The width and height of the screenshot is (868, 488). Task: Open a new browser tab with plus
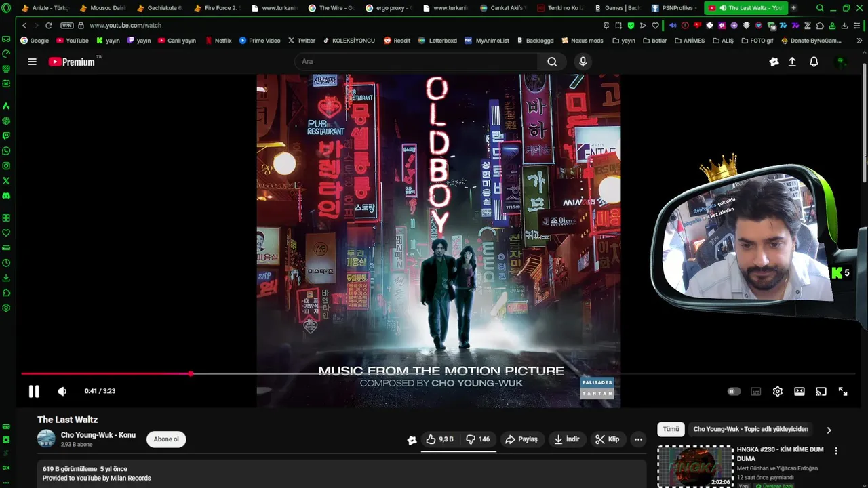click(x=793, y=8)
